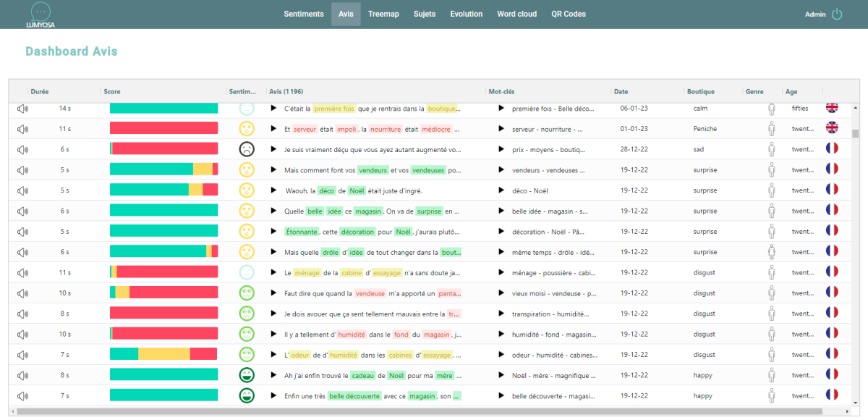Play audio for the 14 s review
Screen dimensions: 868x420
tap(22, 109)
